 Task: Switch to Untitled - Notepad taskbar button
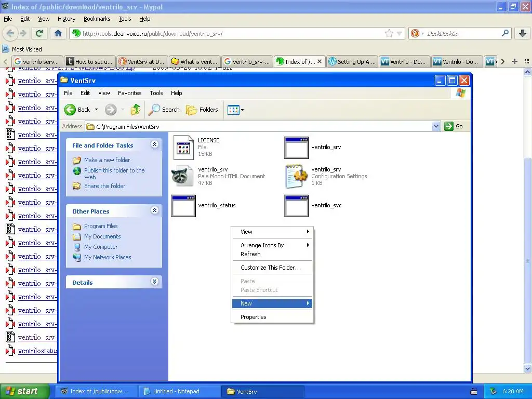click(x=179, y=391)
